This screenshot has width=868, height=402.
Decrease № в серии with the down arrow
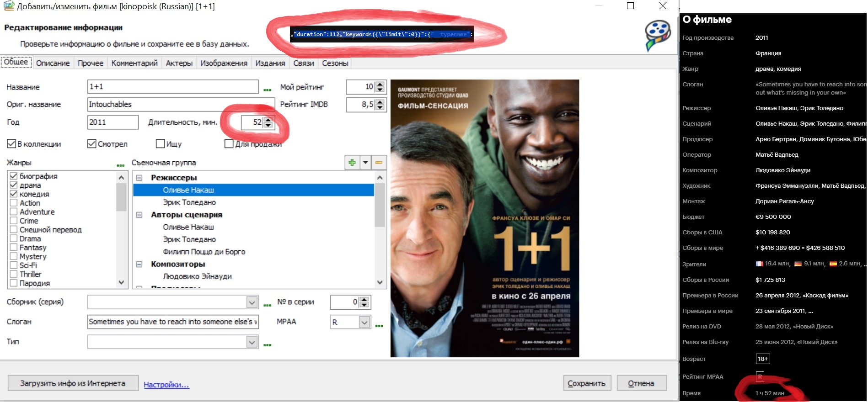click(364, 305)
